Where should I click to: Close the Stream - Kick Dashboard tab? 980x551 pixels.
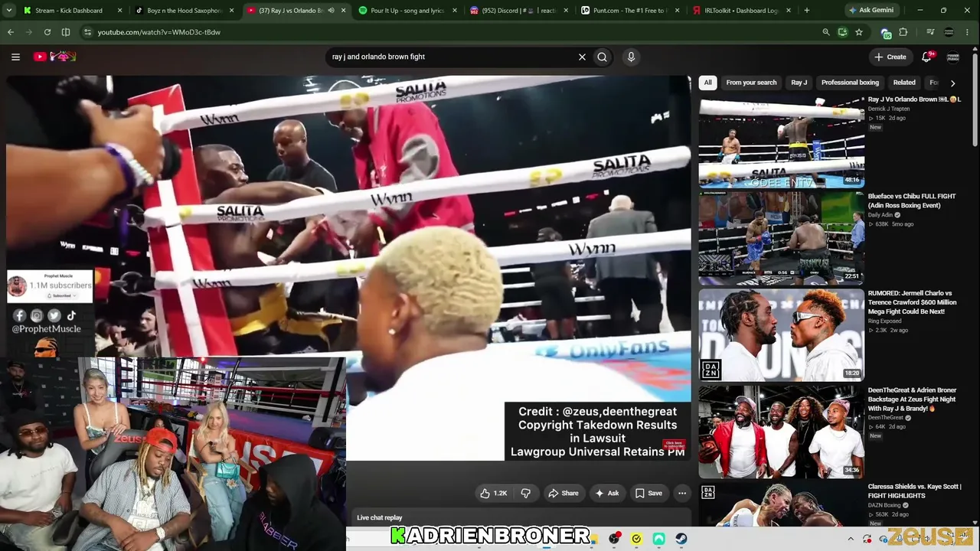point(120,11)
